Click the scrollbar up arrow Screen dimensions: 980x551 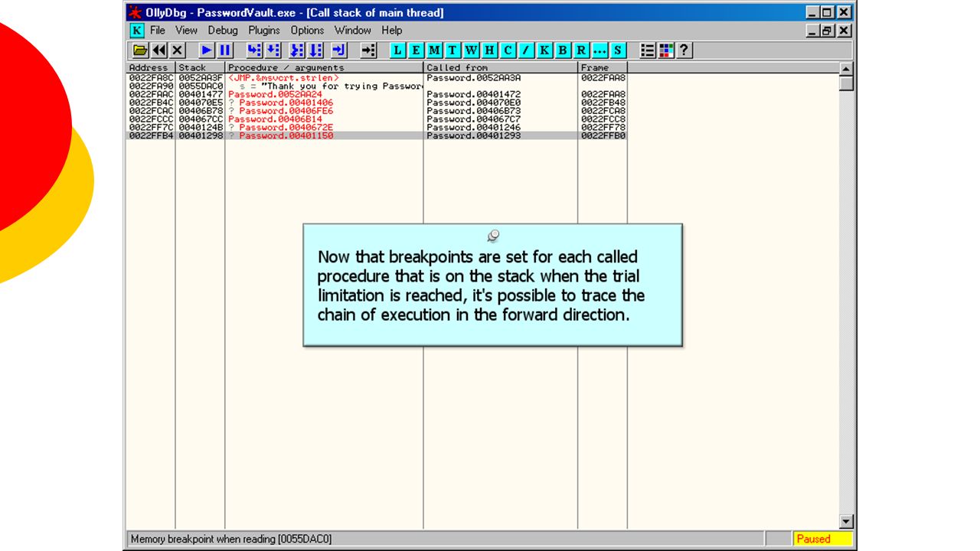pos(846,69)
